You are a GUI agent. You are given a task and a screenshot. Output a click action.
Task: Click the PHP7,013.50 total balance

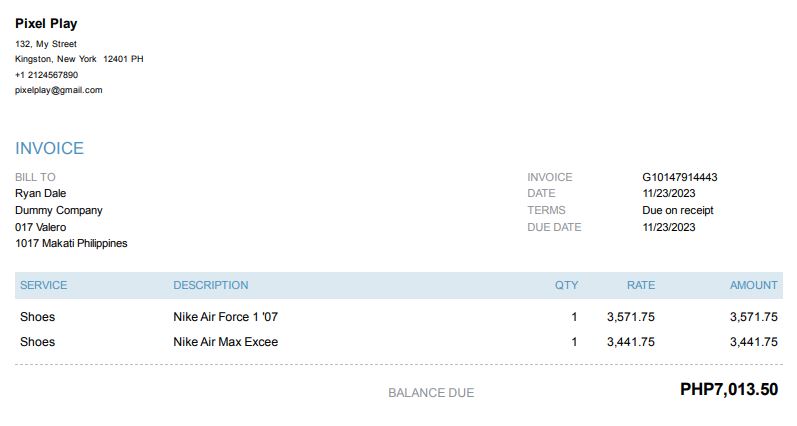click(728, 390)
